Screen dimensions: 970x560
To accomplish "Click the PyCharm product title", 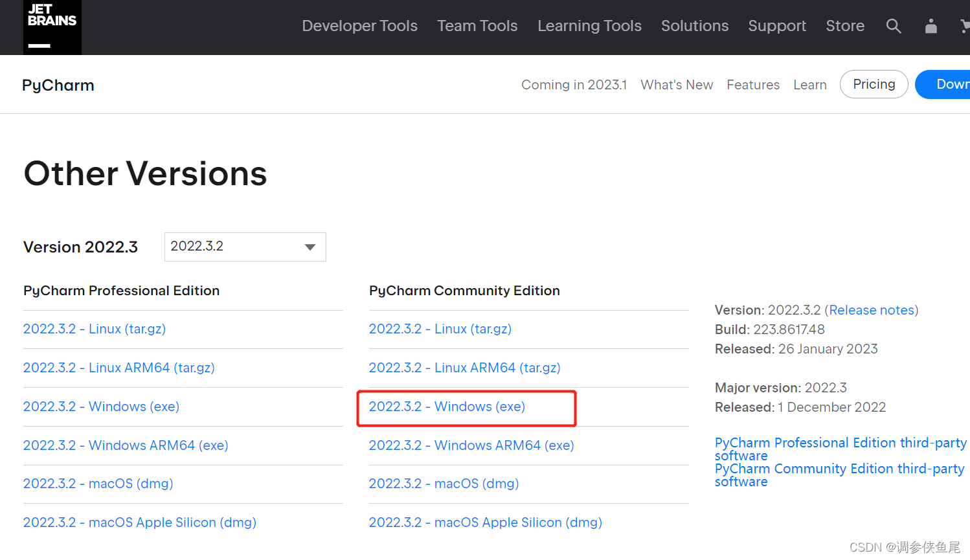I will coord(58,85).
